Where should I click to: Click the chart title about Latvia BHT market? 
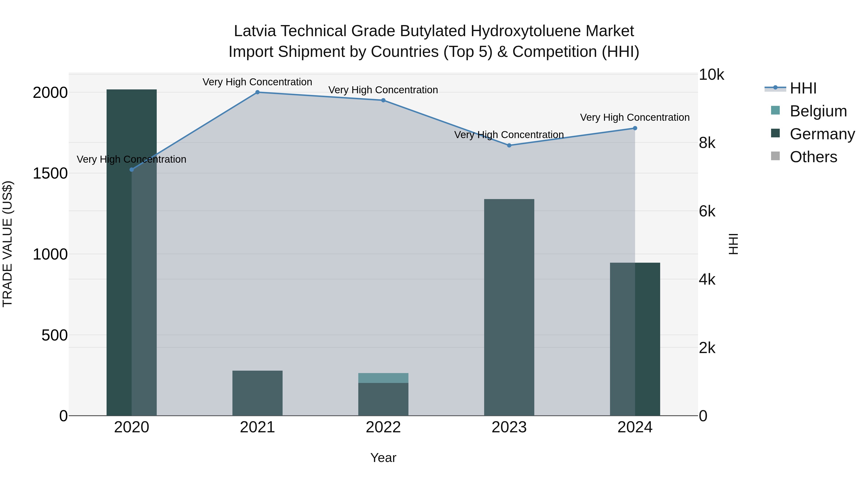coord(434,31)
